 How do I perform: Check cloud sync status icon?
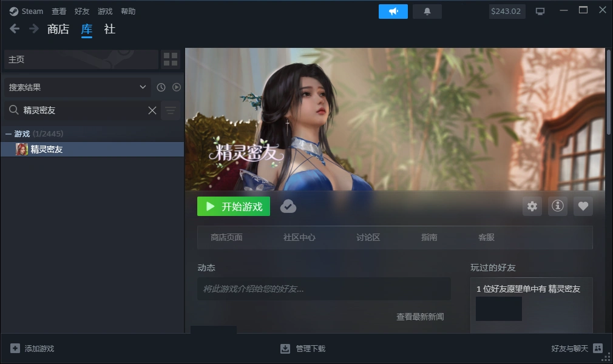[x=288, y=206]
